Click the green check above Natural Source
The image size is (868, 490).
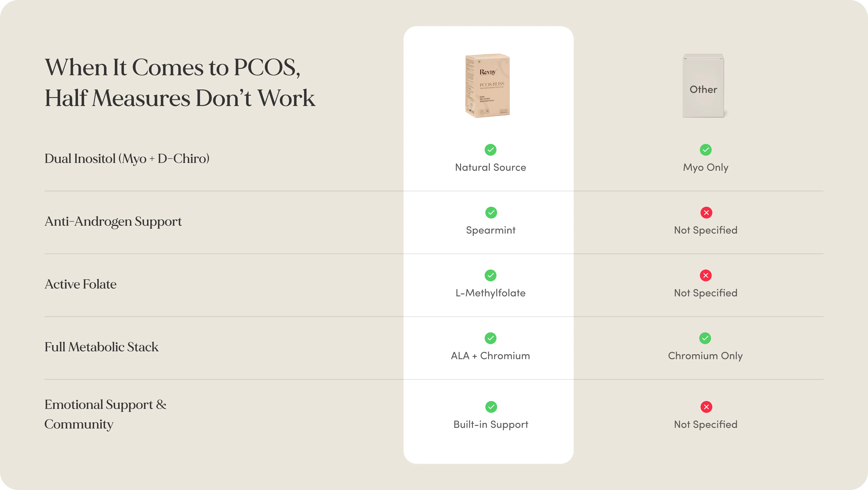click(x=490, y=150)
